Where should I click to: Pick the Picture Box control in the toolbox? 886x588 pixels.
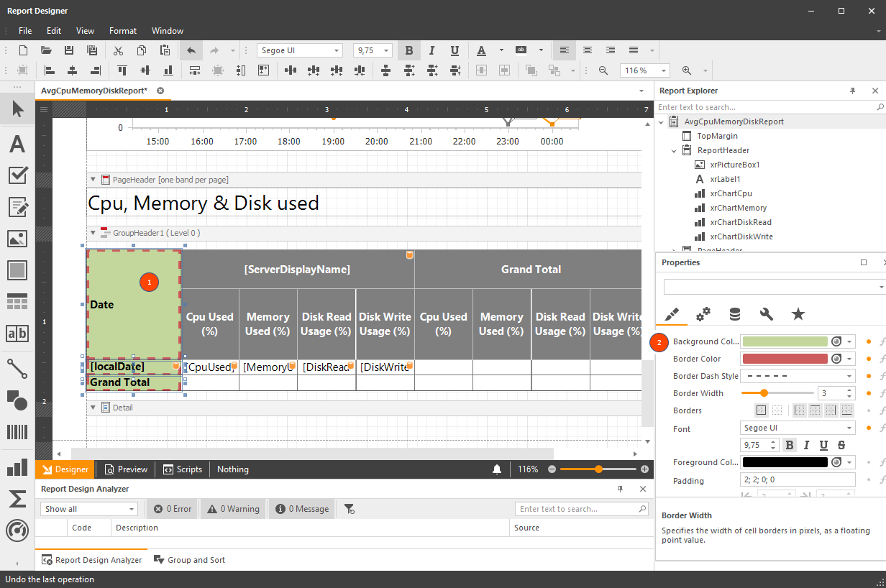(x=17, y=239)
